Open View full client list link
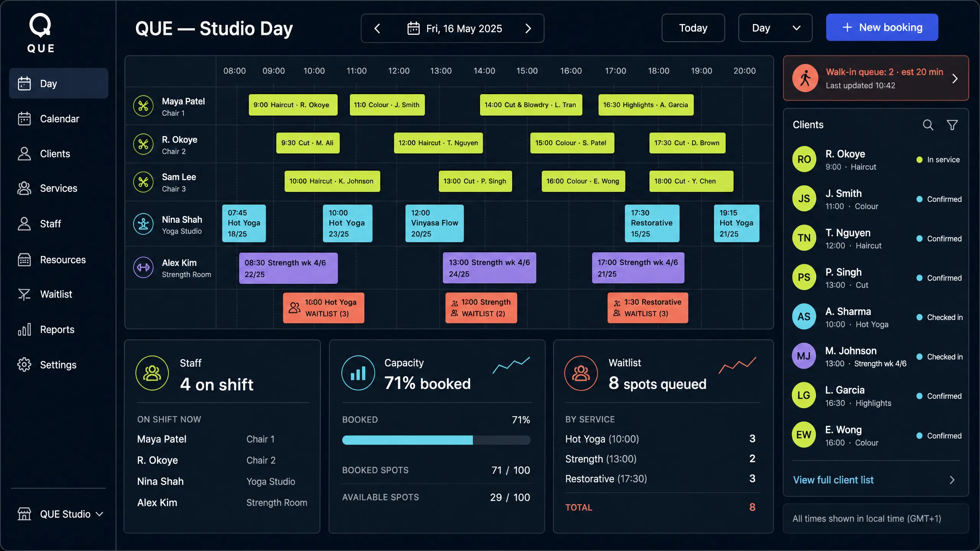Viewport: 980px width, 551px height. pyautogui.click(x=833, y=480)
